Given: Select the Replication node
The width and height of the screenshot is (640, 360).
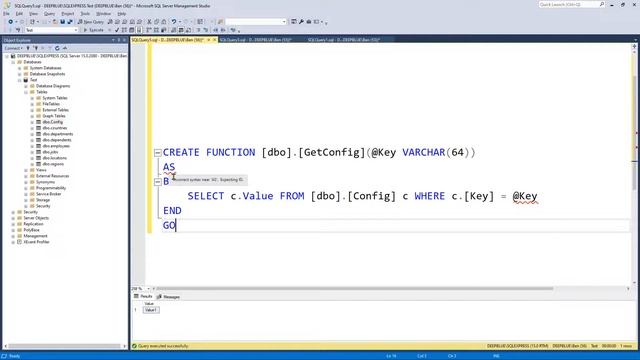Looking at the screenshot, I should coord(33,224).
